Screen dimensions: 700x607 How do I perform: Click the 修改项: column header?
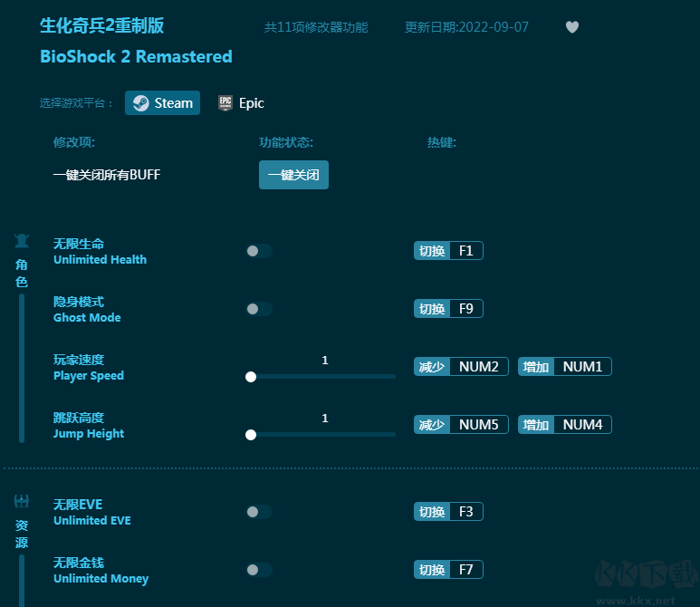click(74, 142)
